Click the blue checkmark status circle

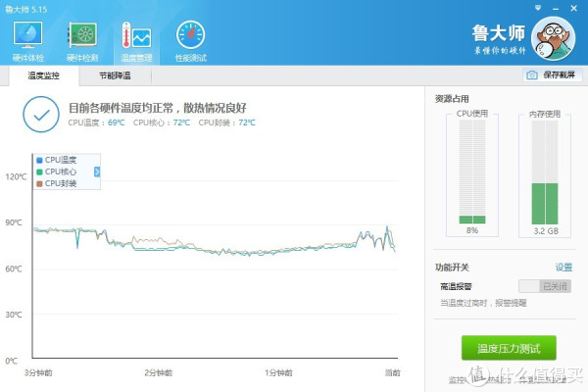click(41, 115)
